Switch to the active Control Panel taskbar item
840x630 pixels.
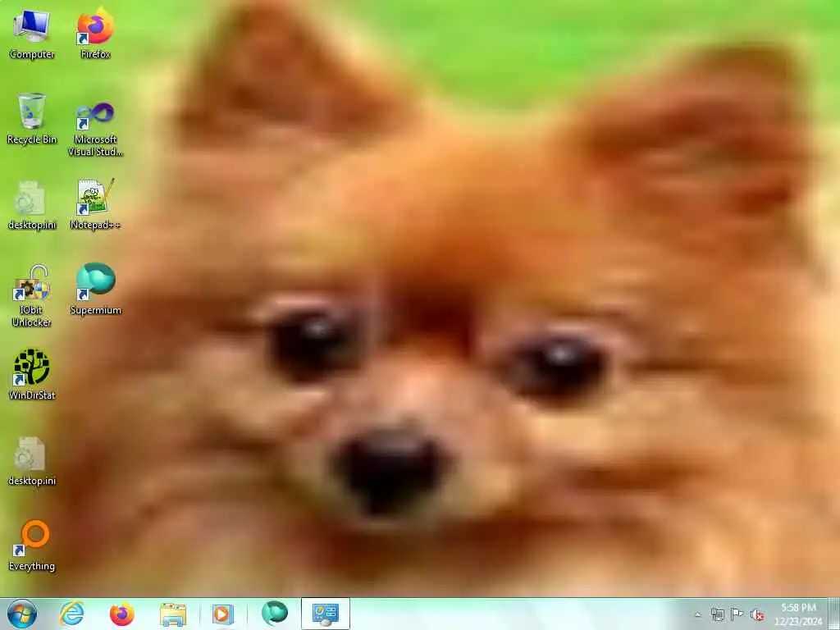pos(325,614)
